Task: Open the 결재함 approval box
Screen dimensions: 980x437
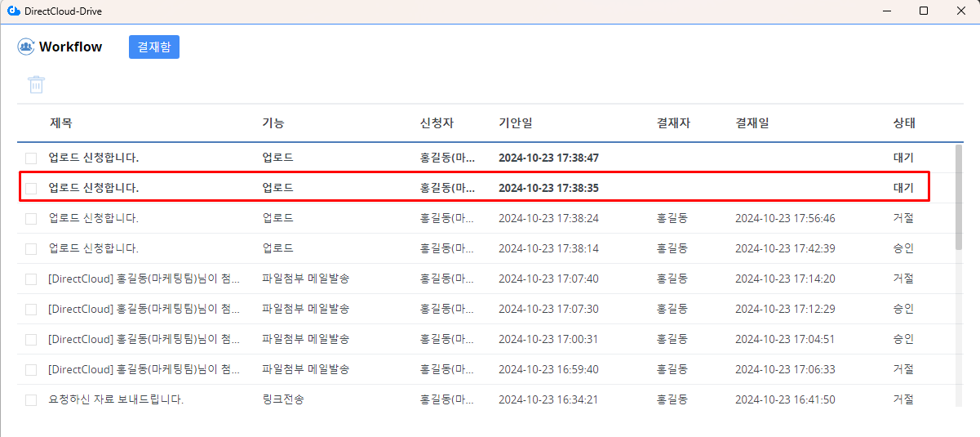Action: (x=153, y=47)
